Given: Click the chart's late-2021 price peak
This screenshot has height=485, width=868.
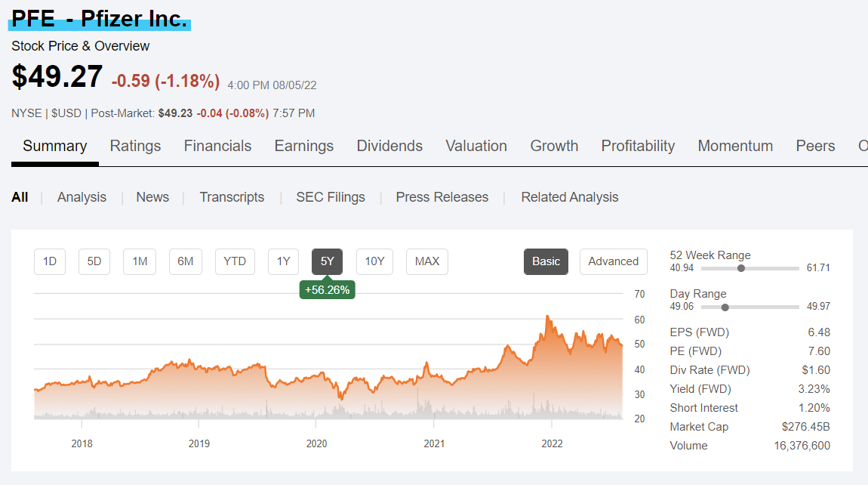Looking at the screenshot, I should 547,317.
